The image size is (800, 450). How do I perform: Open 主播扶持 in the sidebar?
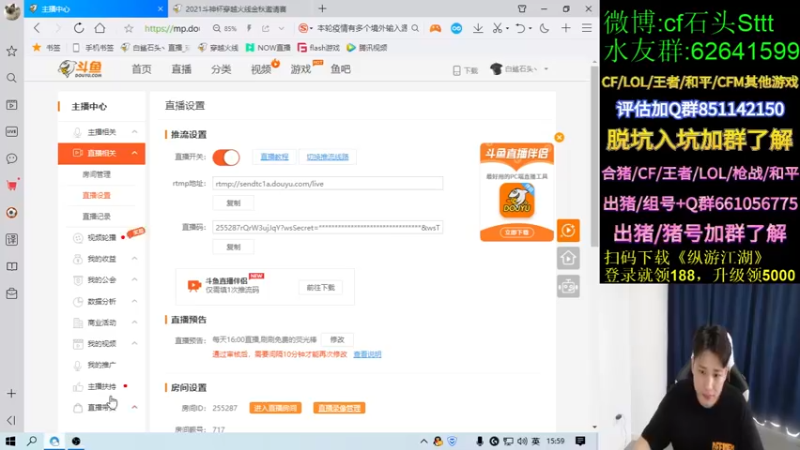[102, 386]
